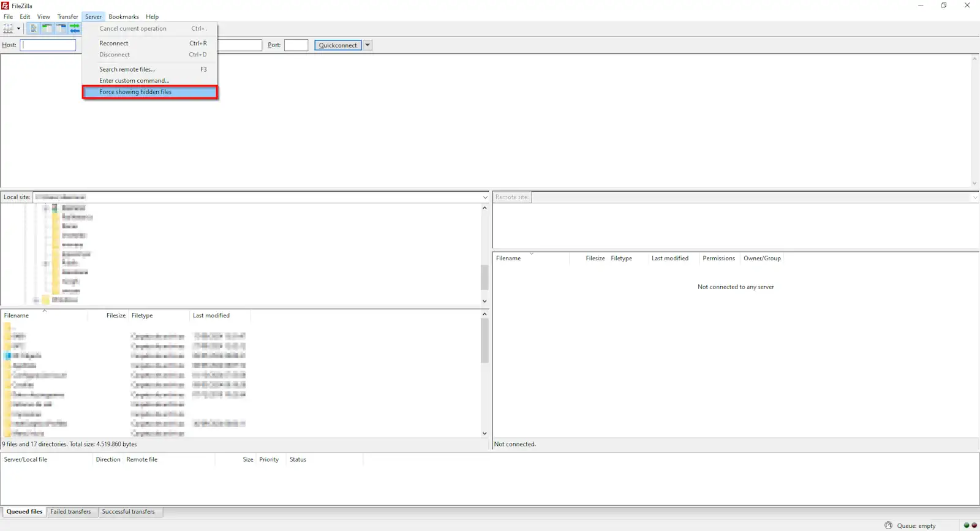This screenshot has height=531, width=980.
Task: Click local file list vertical scrollbar
Action: [484, 343]
